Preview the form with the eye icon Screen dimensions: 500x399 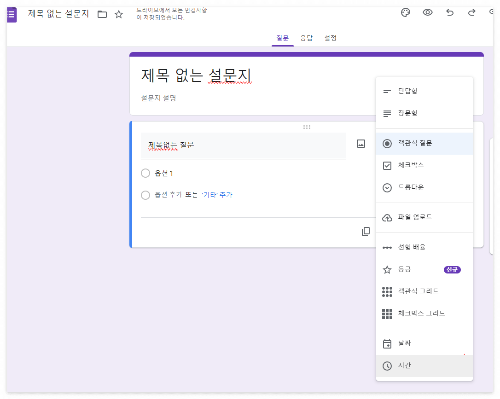[428, 13]
